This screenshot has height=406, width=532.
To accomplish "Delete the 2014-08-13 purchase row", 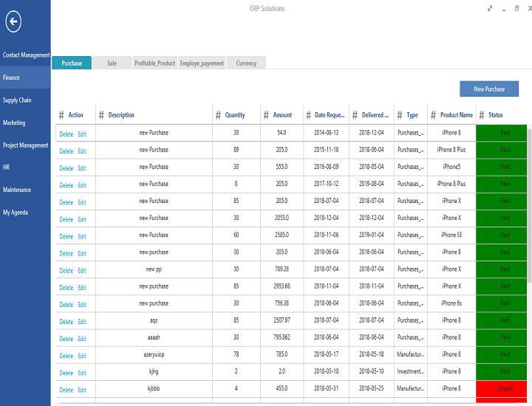I will pyautogui.click(x=66, y=134).
